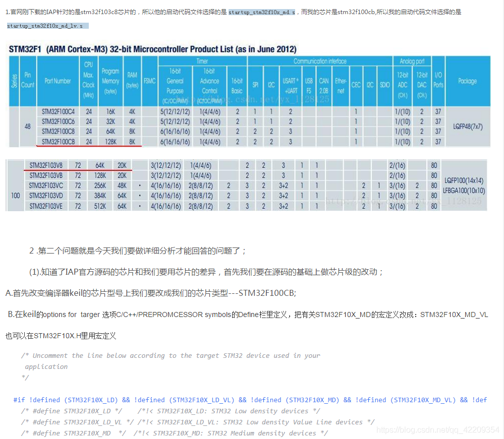Click the SDIO column header
The width and height of the screenshot is (504, 439).
point(385,85)
